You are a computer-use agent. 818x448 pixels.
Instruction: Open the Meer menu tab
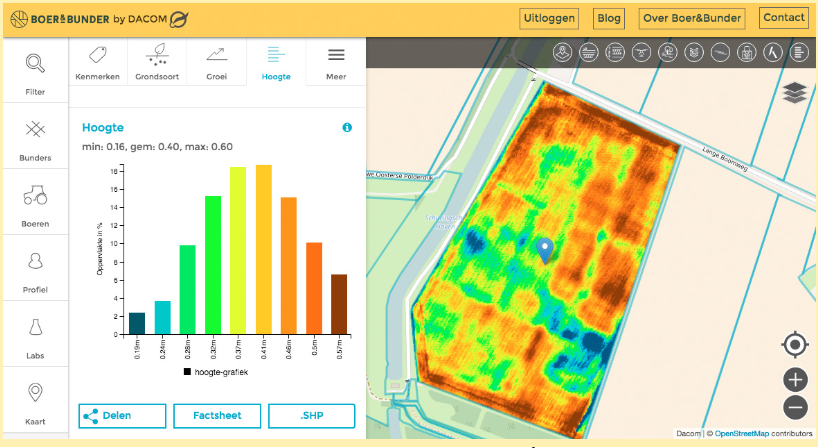pyautogui.click(x=336, y=62)
